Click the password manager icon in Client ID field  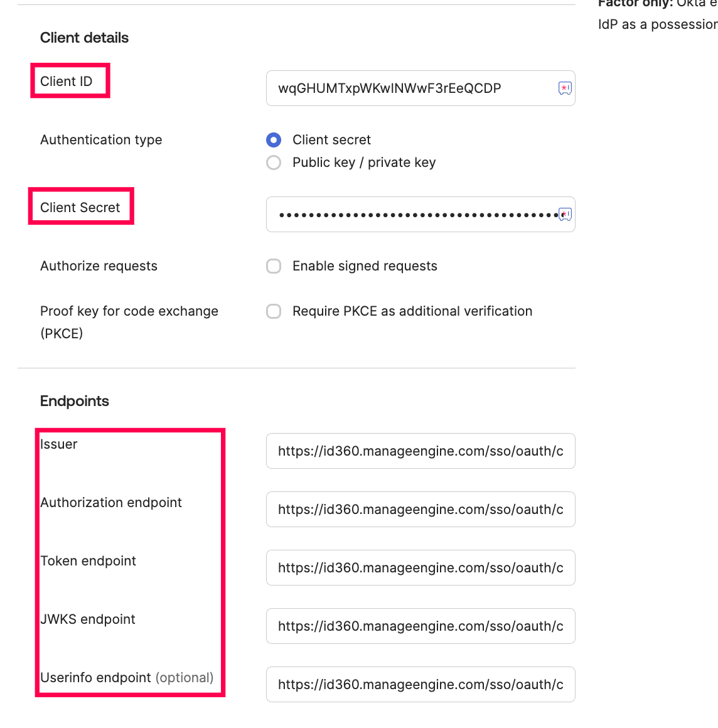point(565,88)
